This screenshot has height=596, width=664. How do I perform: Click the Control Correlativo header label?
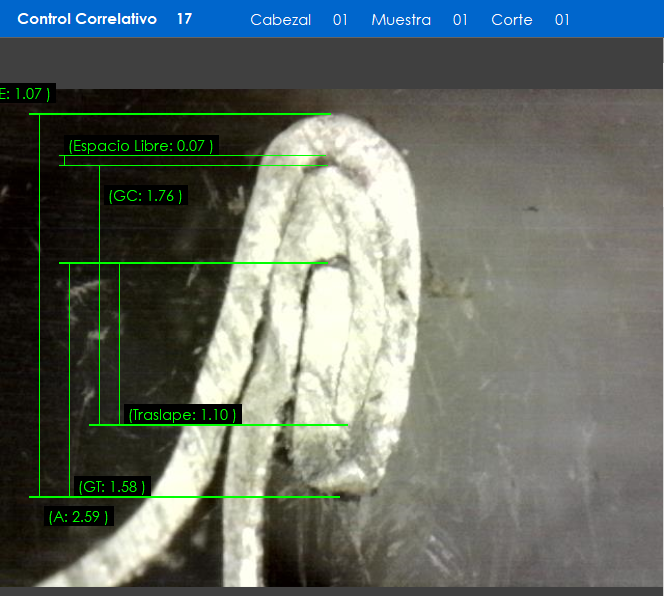click(x=86, y=19)
